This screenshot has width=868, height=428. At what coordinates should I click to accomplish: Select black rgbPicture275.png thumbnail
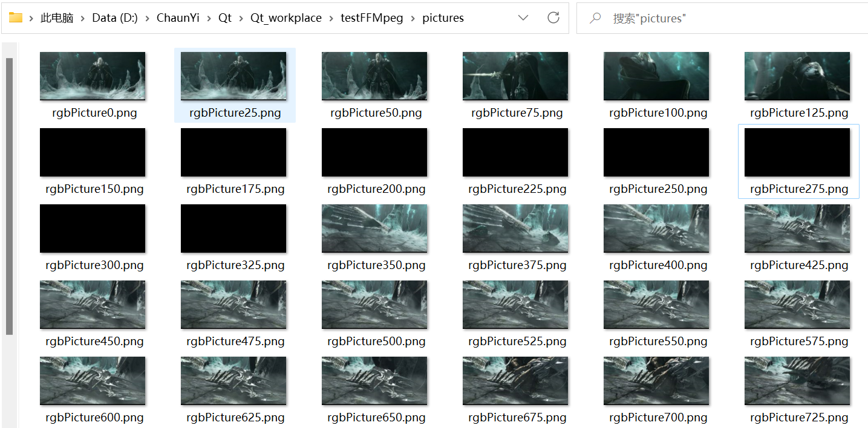(797, 152)
